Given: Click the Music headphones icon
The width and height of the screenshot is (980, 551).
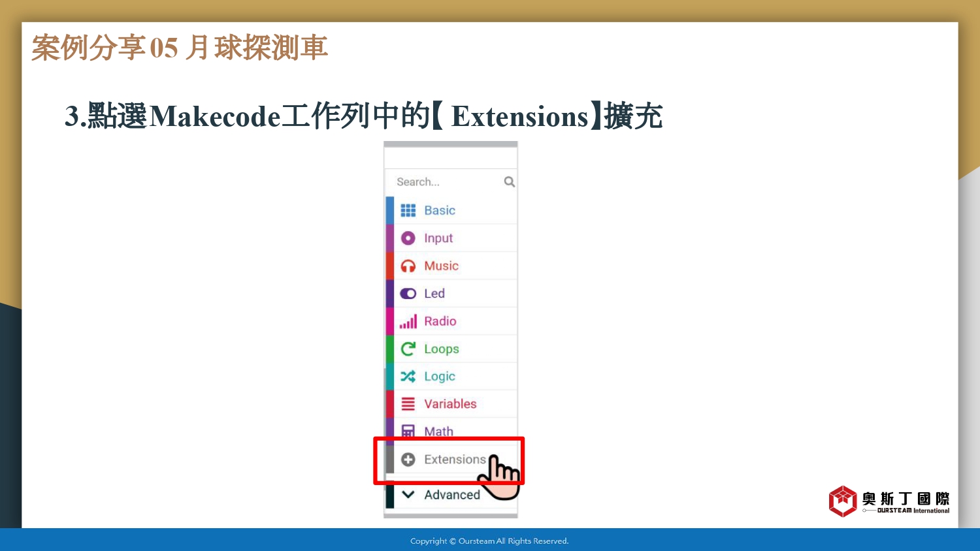Looking at the screenshot, I should [x=408, y=266].
